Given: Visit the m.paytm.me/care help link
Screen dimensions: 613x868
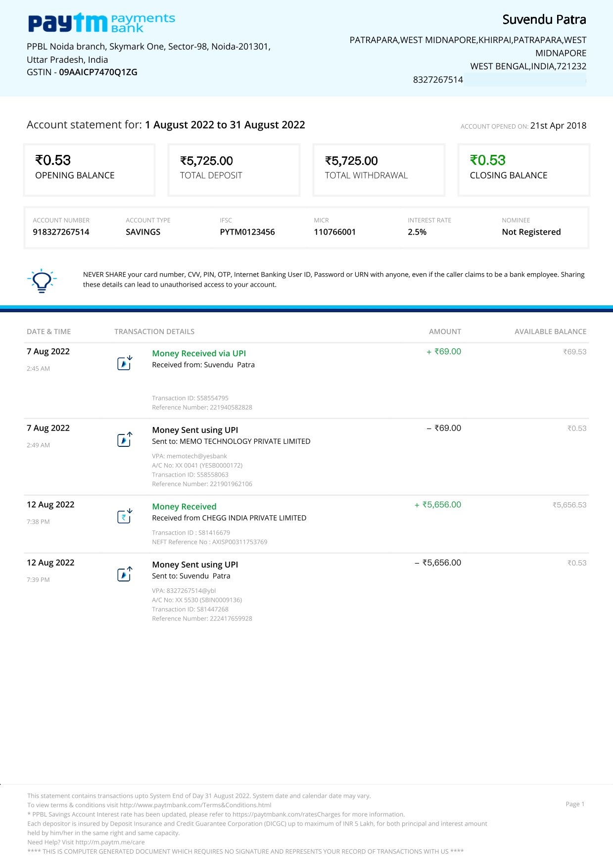Looking at the screenshot, I should tap(110, 842).
